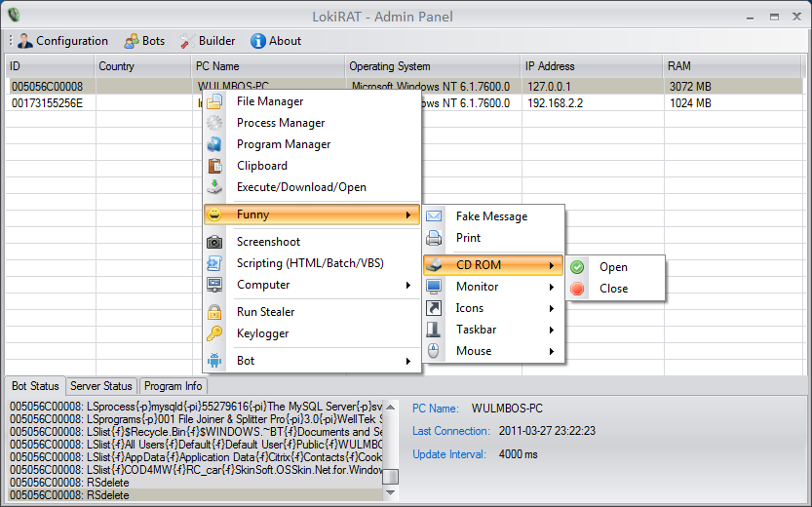
Task: Click the log scrollbar down arrow
Action: (x=391, y=492)
